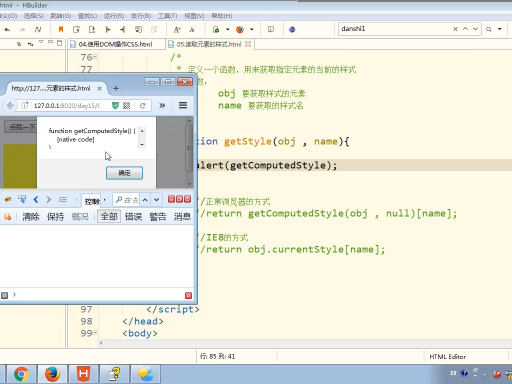Viewport: 512px width, 384px height.
Task: Click devtools previous panel left chevron
Action: [36, 199]
